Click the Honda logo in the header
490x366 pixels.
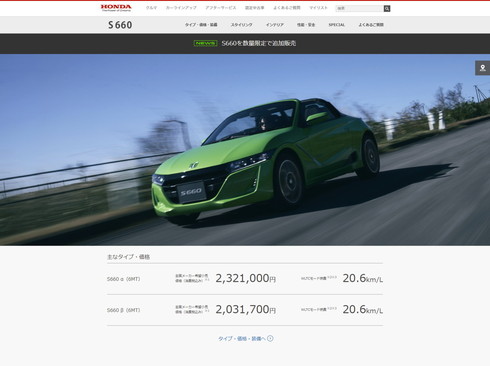coord(116,8)
